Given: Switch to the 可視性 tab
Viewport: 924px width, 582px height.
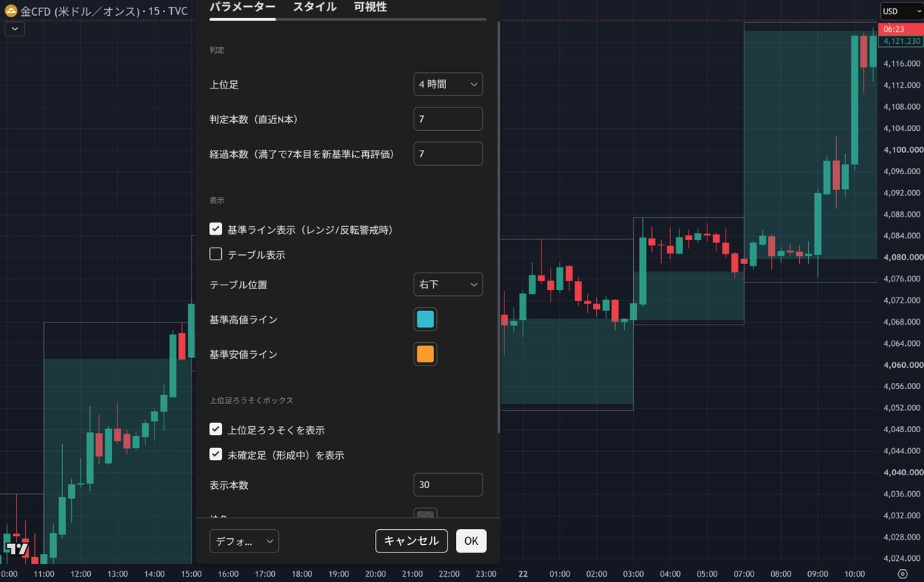Looking at the screenshot, I should pos(370,7).
